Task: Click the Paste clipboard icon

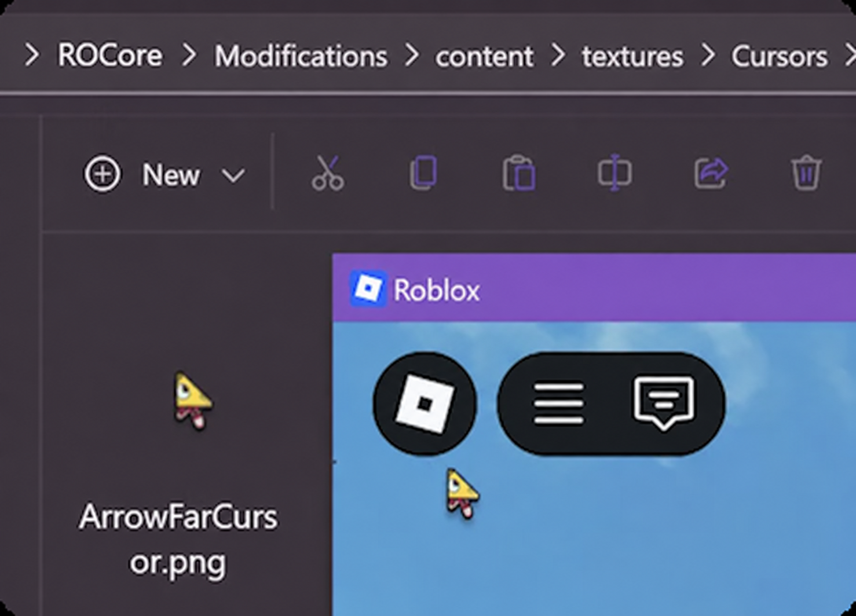Action: point(519,173)
